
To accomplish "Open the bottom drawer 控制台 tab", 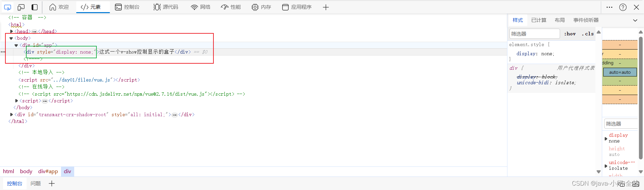I will 14,184.
